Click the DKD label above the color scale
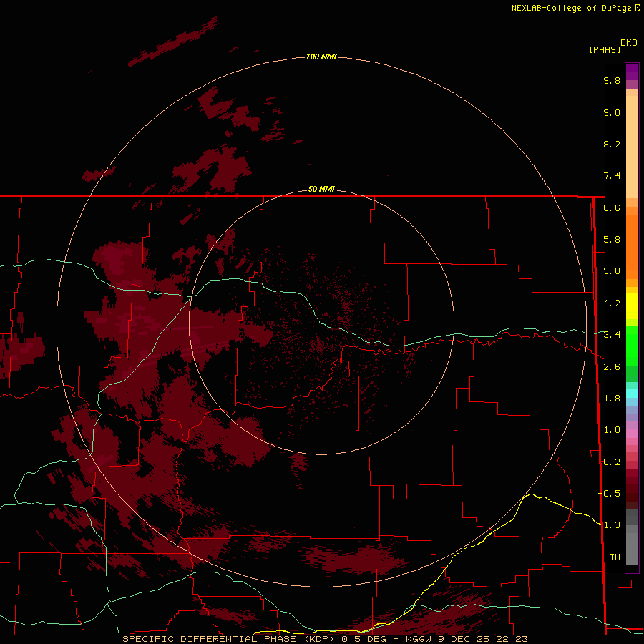 pyautogui.click(x=629, y=43)
